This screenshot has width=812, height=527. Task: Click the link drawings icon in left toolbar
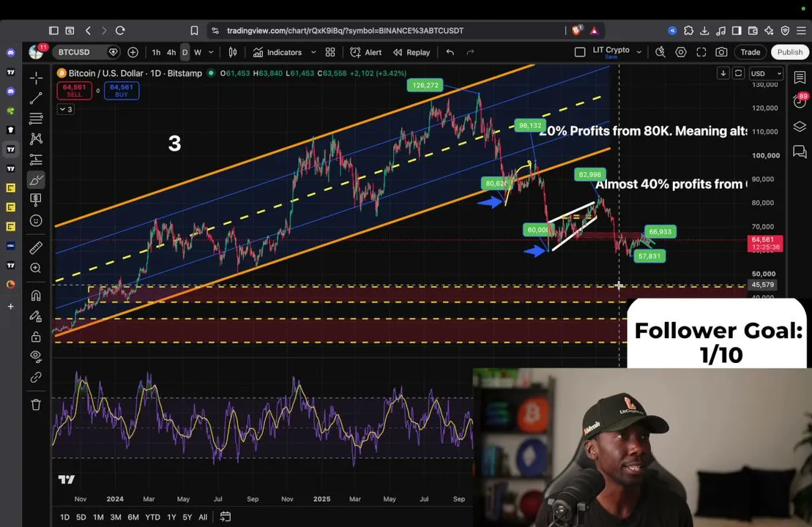pos(36,378)
